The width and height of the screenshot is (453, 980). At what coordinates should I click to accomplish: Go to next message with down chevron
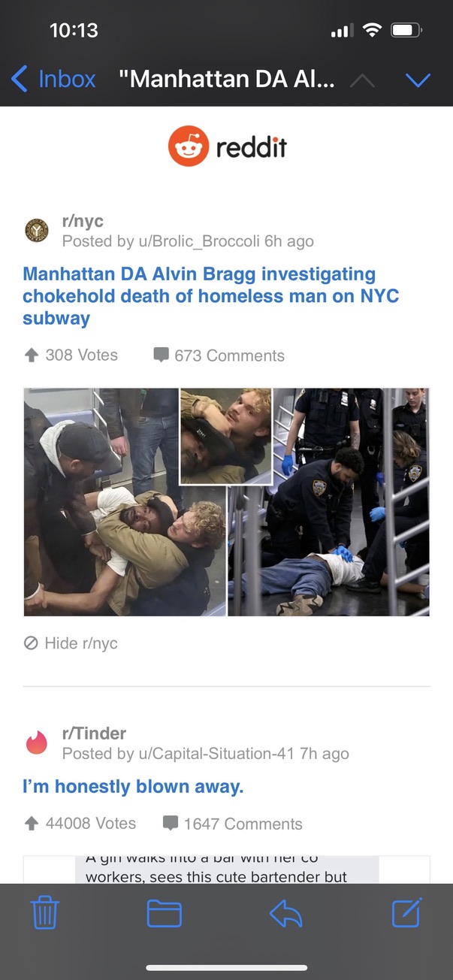(x=418, y=79)
